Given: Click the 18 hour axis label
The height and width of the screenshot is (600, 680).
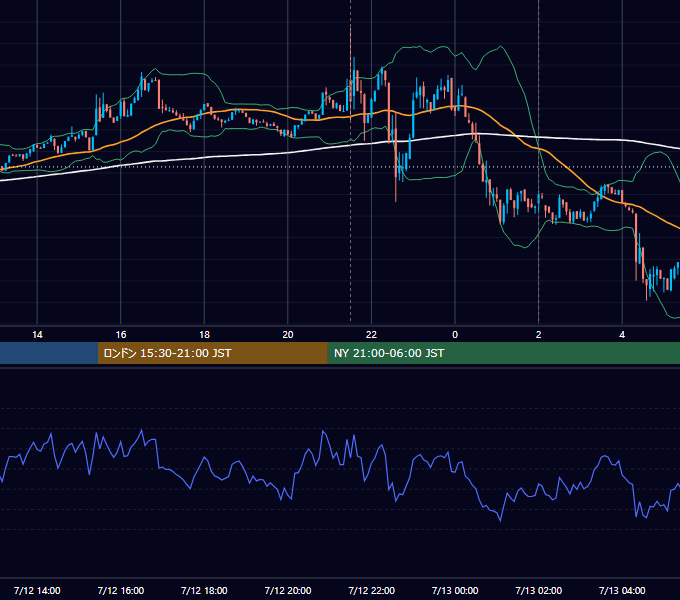Looking at the screenshot, I should [x=204, y=335].
